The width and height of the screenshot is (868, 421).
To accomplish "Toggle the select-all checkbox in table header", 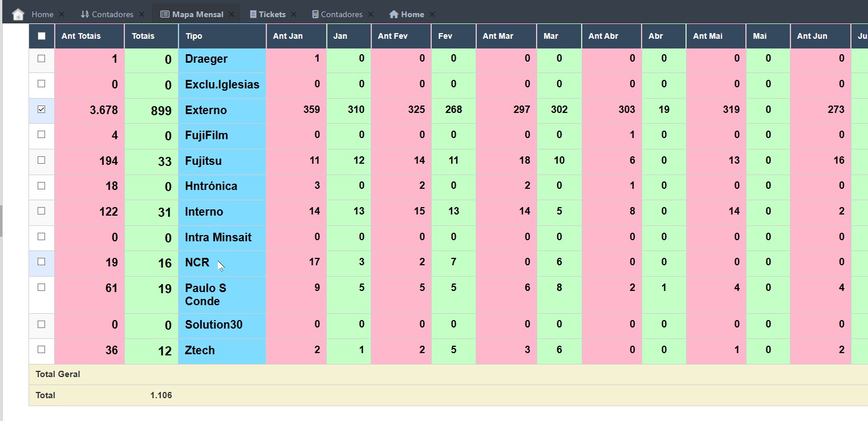I will click(x=42, y=36).
